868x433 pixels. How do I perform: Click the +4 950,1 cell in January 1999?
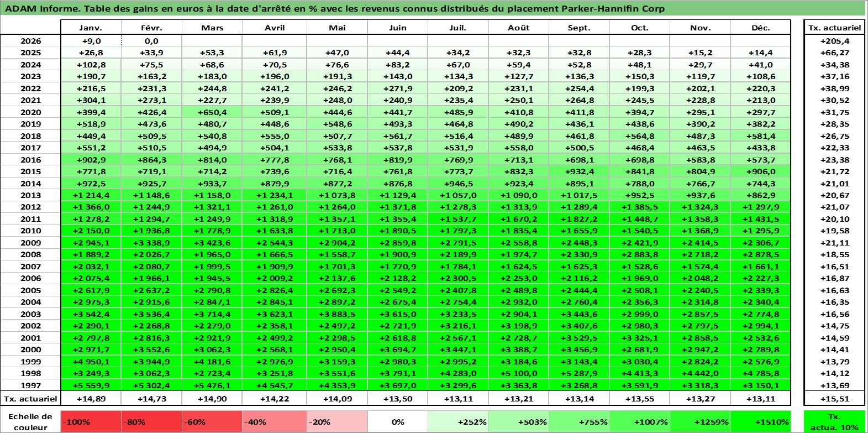point(91,362)
